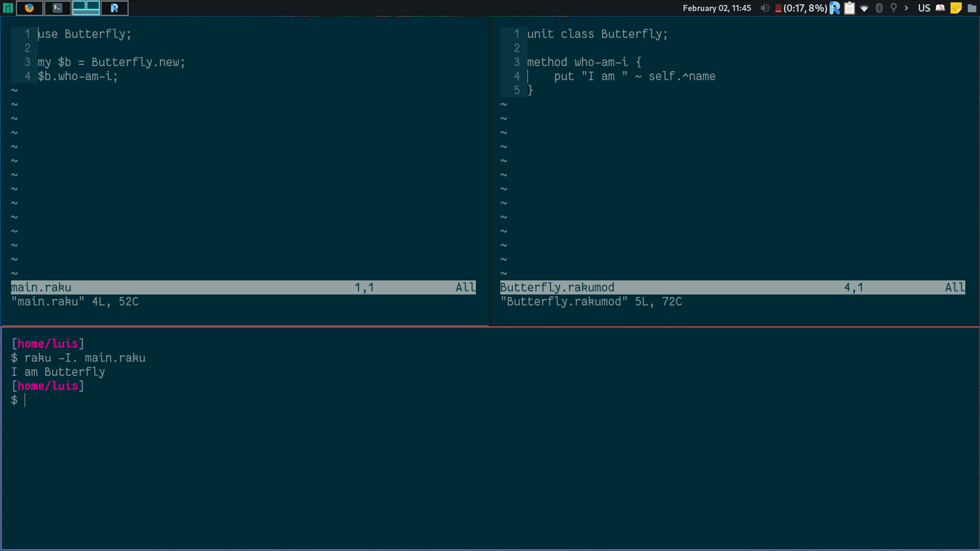980x551 pixels.
Task: Click the blue R tray icon
Action: pos(835,8)
